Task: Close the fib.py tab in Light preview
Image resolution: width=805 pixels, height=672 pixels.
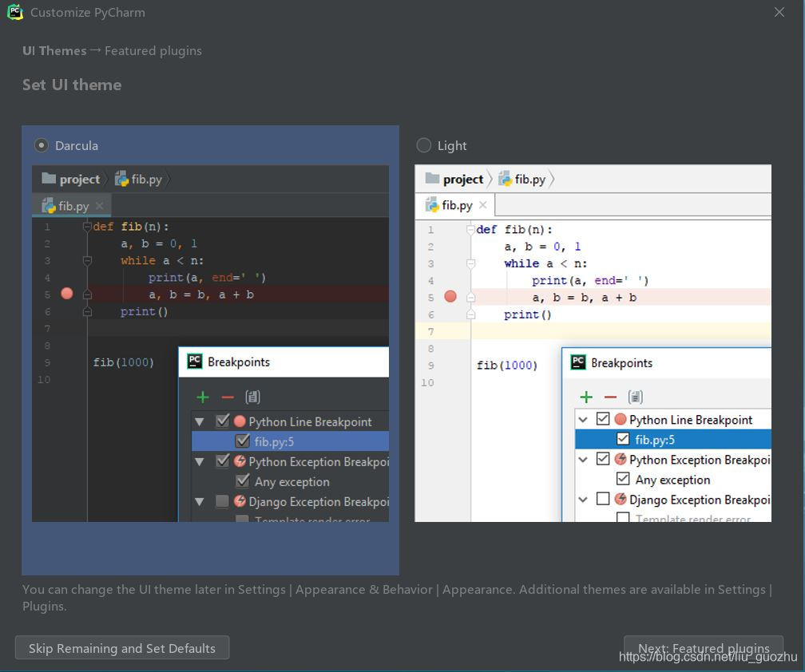Action: point(482,205)
